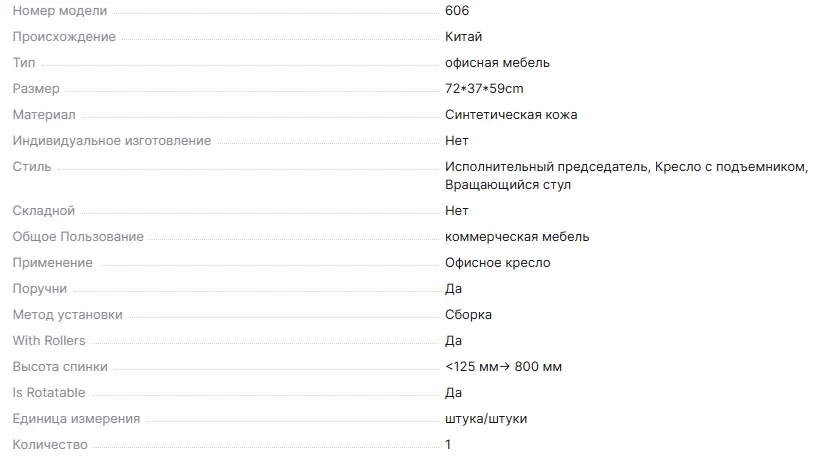The width and height of the screenshot is (814, 456).
Task: Select the 'Номер модели' label
Action: pos(59,11)
